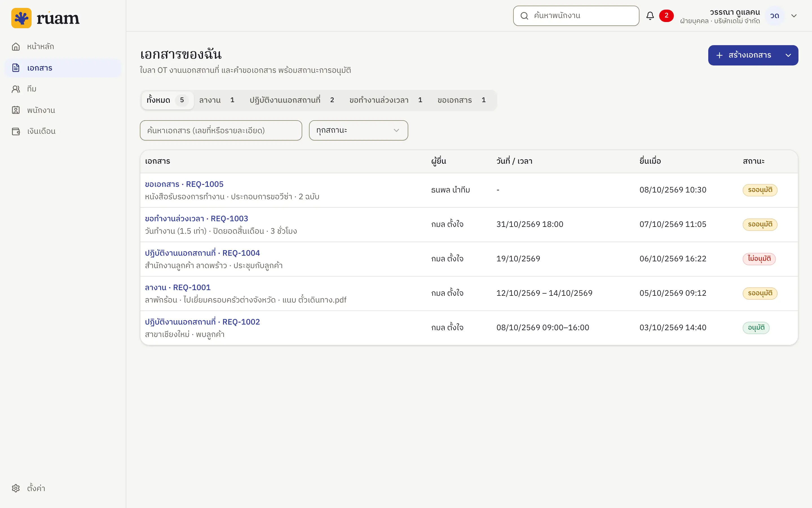Focus the ค้นหาพนักงาน search field
The height and width of the screenshot is (508, 812).
click(x=576, y=16)
